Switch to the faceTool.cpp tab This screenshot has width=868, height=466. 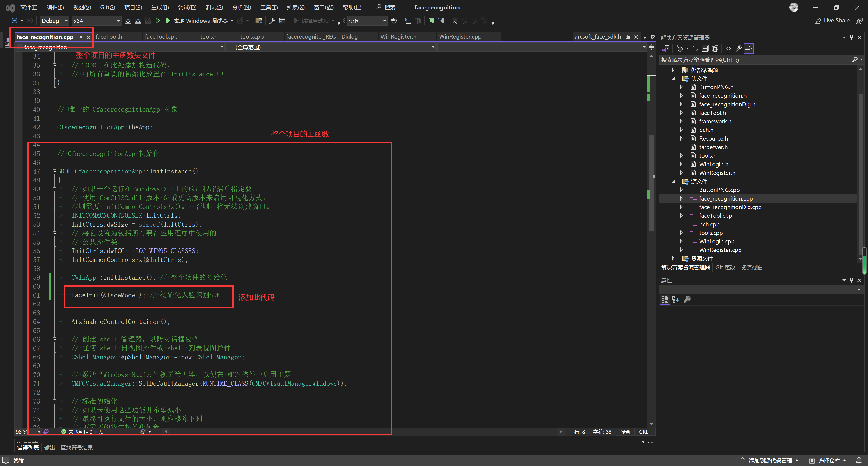pyautogui.click(x=161, y=37)
